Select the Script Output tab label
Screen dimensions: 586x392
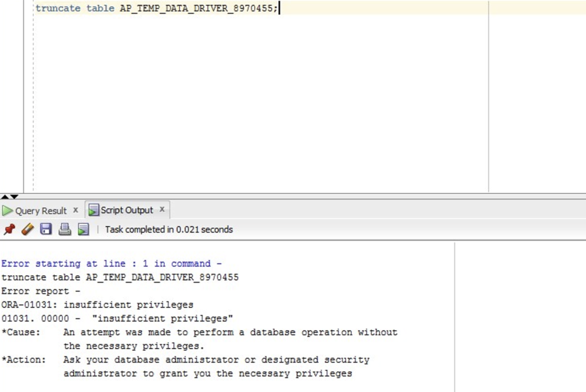pos(126,211)
